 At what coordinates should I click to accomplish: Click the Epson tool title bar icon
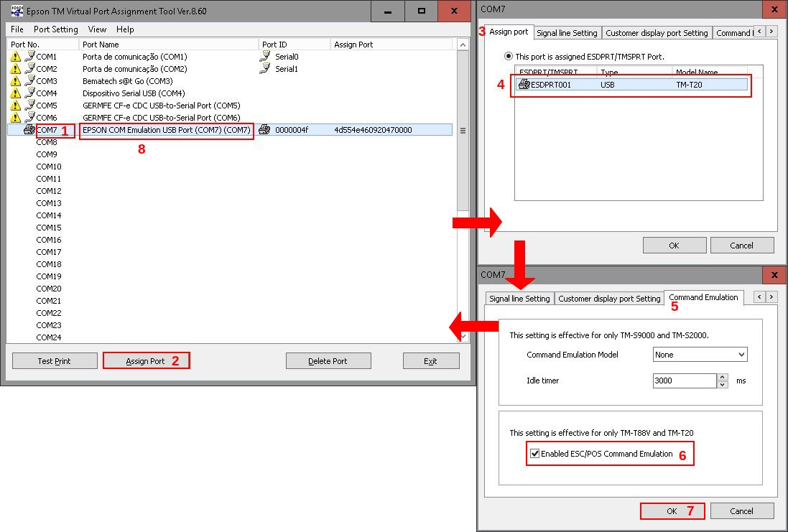[17, 11]
